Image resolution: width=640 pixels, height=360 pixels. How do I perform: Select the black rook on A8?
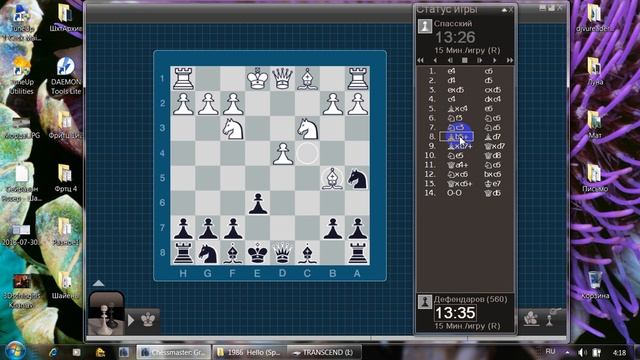click(358, 253)
